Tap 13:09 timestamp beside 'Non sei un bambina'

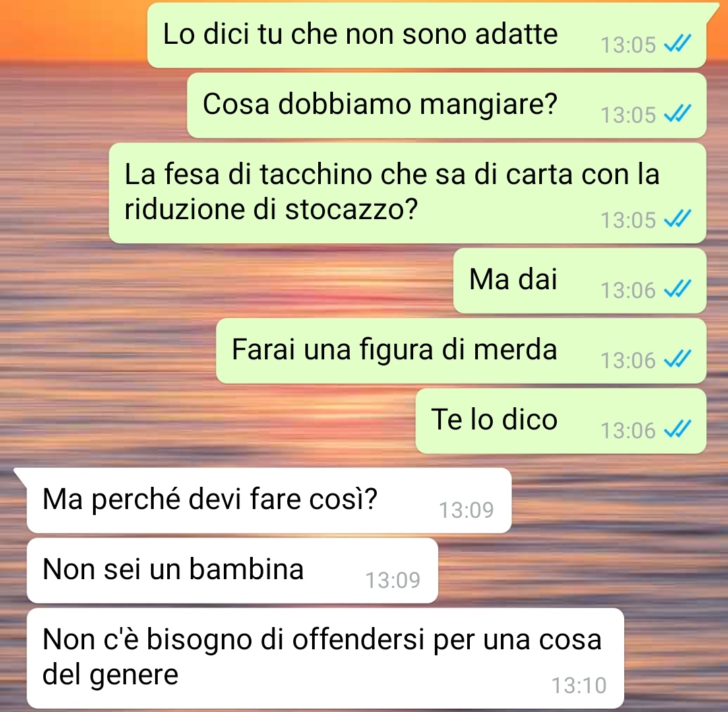click(393, 580)
